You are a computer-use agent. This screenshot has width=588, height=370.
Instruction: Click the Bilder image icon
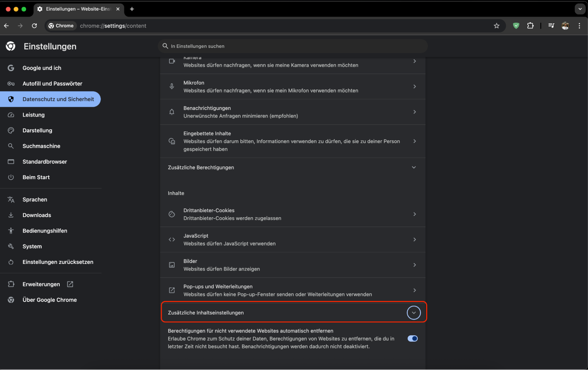pos(172,265)
